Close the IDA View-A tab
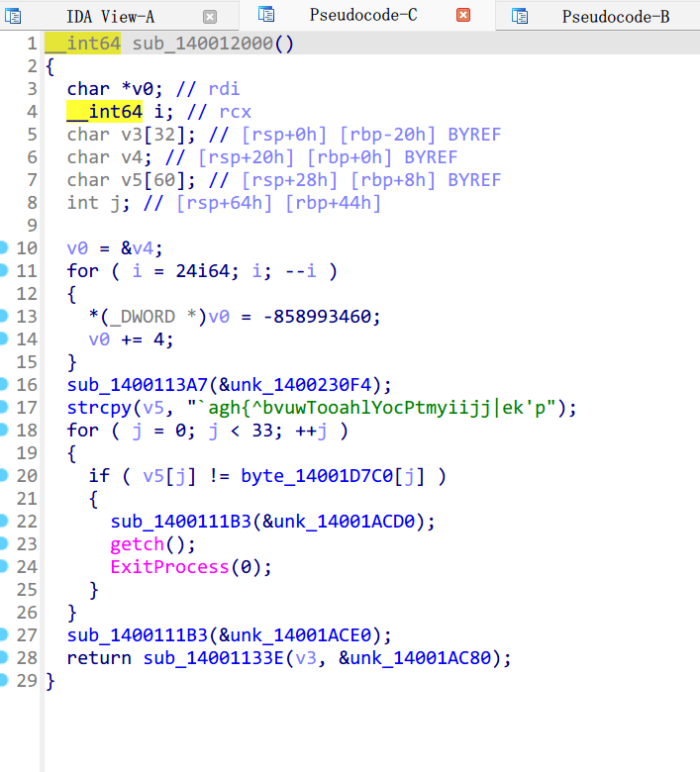This screenshot has height=772, width=700. coord(210,17)
